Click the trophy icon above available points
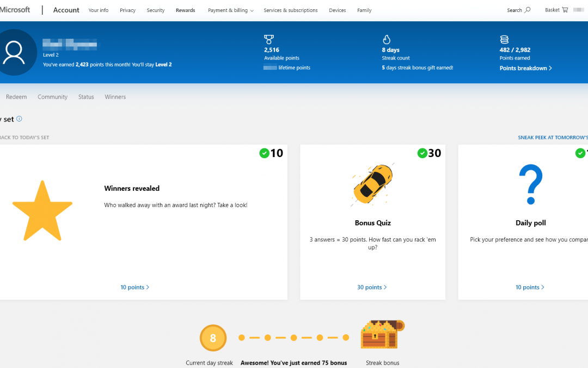The image size is (588, 368). click(269, 39)
